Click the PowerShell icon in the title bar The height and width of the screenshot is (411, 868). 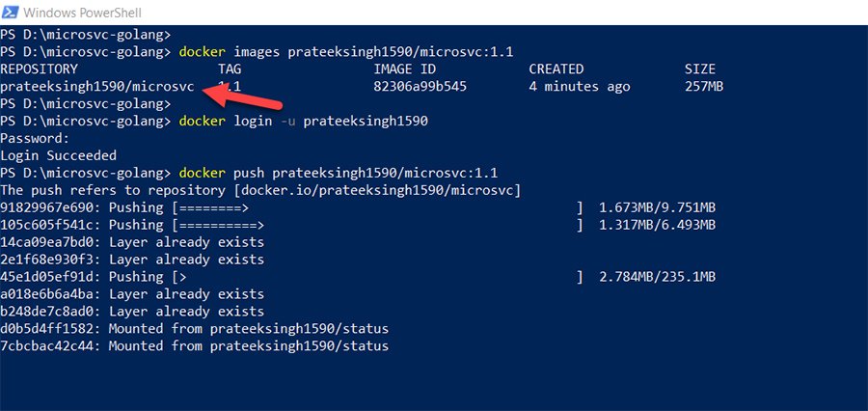pos(10,12)
